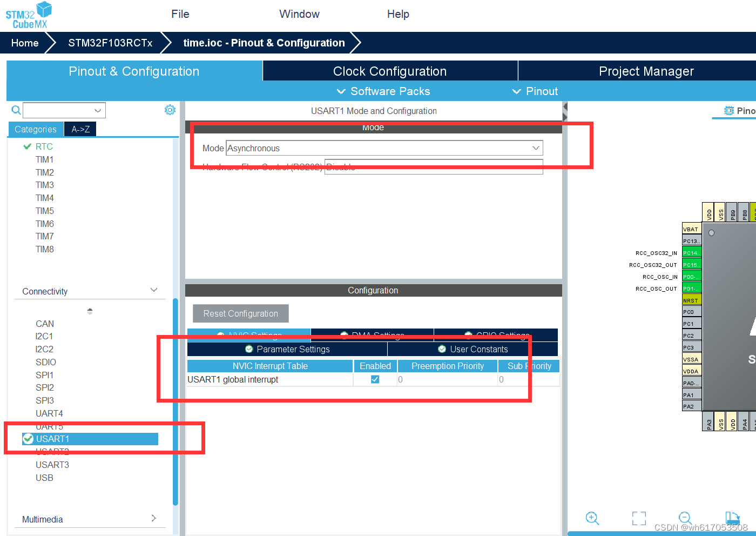Select the green PD1 pin
This screenshot has height=536, width=756.
(692, 288)
